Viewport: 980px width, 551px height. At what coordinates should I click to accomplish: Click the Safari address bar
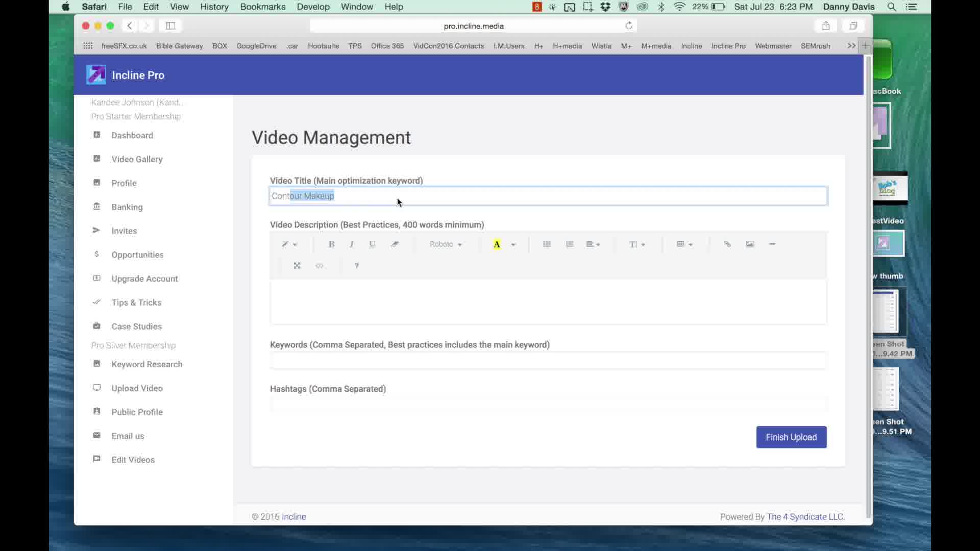click(x=473, y=26)
